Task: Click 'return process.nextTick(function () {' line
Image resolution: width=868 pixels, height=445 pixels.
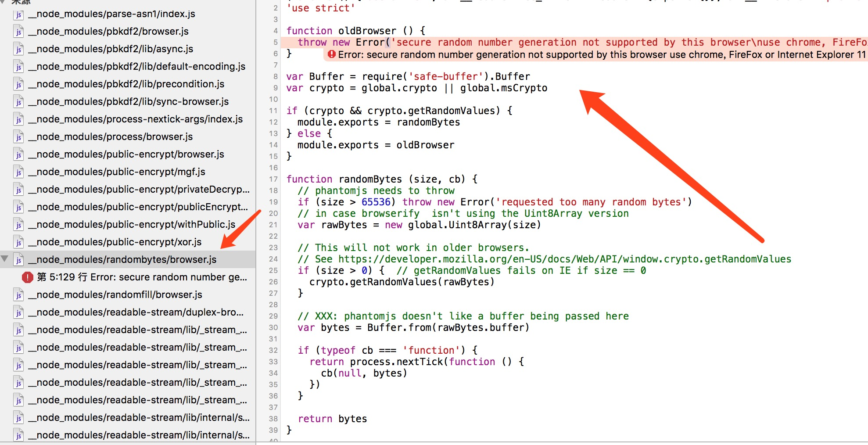Action: pos(417,362)
